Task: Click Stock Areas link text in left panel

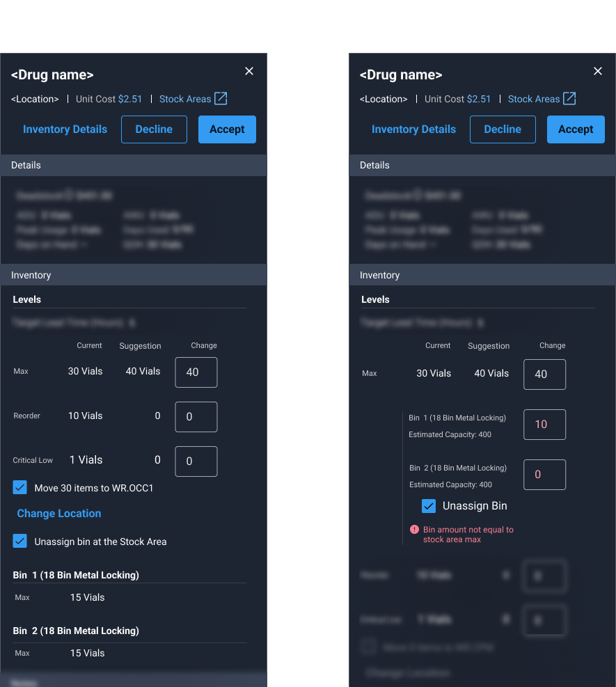Action: [185, 99]
